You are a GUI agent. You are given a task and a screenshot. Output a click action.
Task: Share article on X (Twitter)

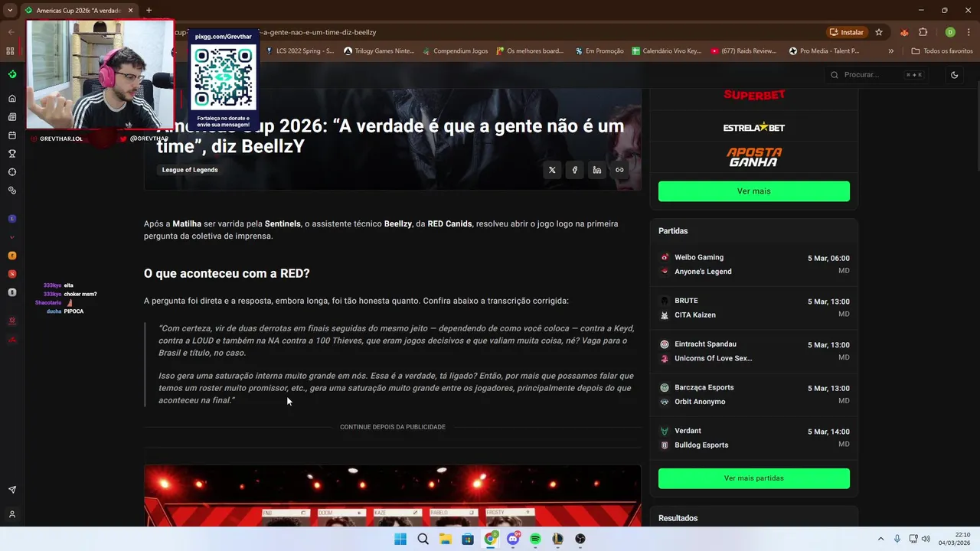coord(552,170)
